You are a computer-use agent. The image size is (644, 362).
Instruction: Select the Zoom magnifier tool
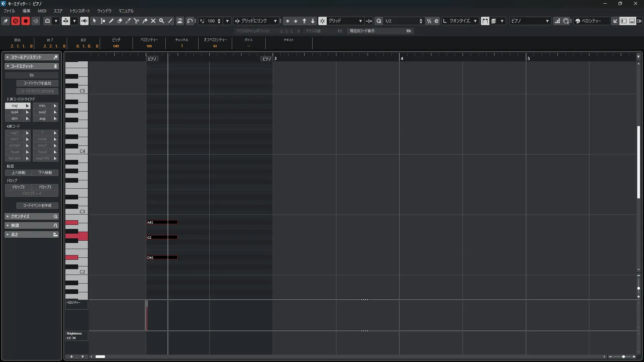162,21
